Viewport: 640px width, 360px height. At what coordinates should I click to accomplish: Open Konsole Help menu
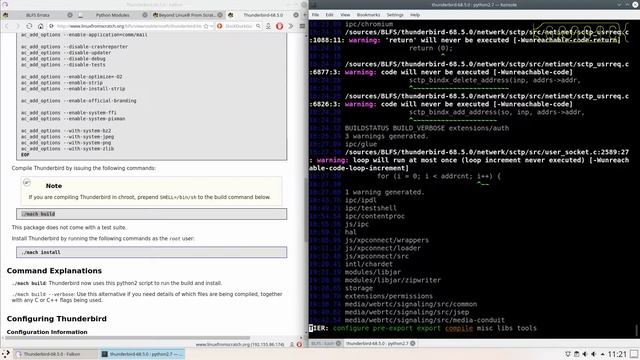point(415,15)
